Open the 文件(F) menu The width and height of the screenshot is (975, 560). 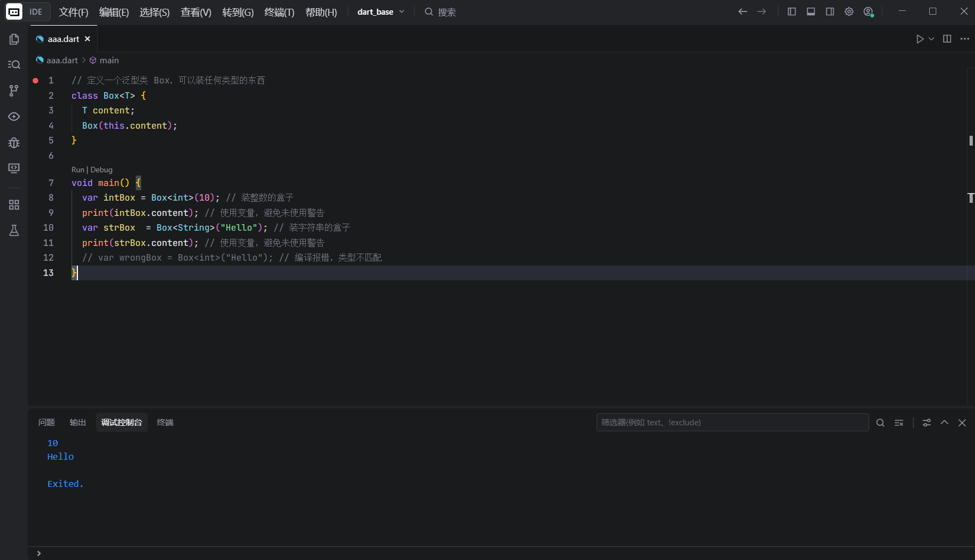pos(74,12)
